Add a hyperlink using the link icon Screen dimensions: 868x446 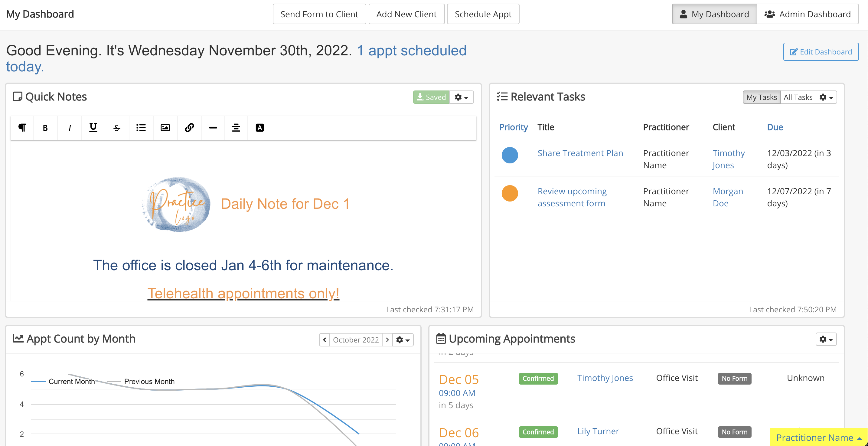(189, 128)
